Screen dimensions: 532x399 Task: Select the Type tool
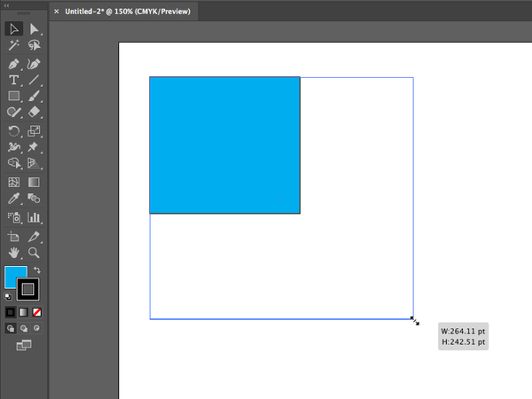click(14, 80)
